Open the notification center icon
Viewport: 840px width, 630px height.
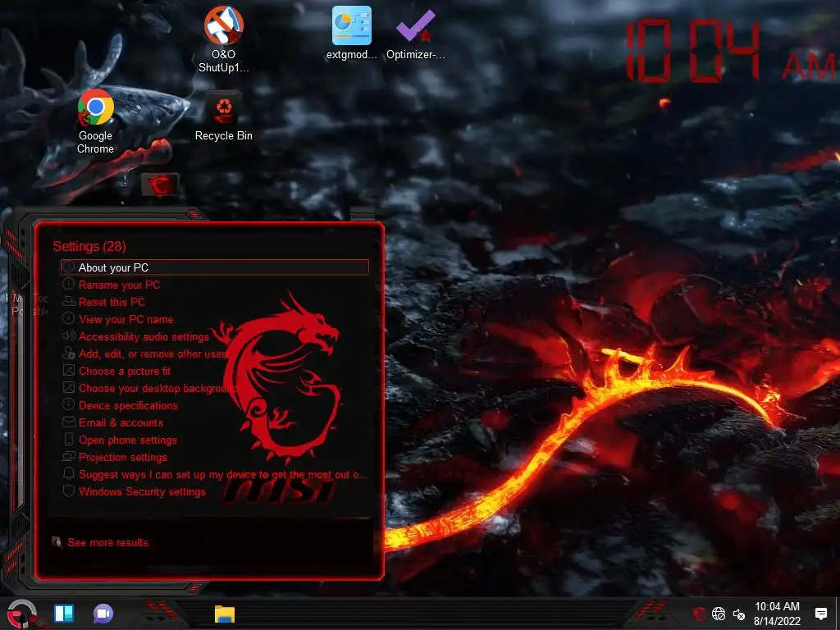(820, 614)
